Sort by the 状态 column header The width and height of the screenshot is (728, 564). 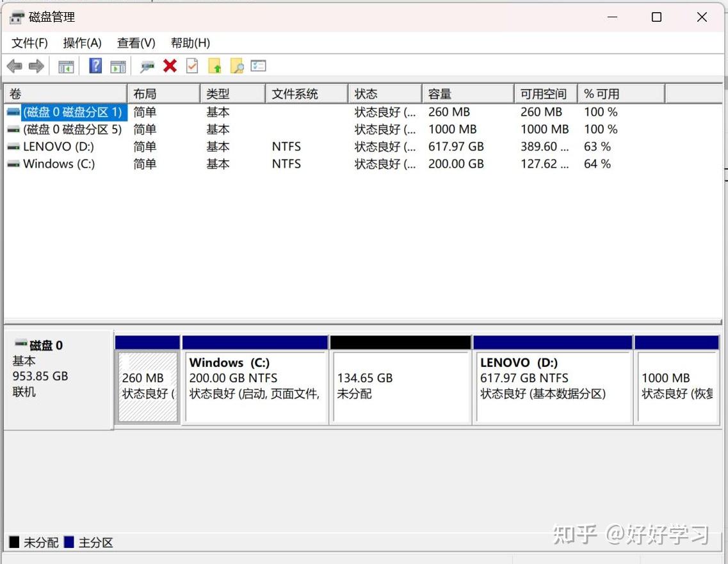point(385,93)
